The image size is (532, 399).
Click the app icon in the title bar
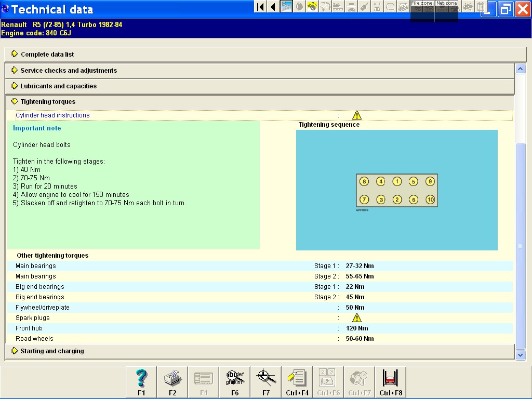tap(5, 9)
